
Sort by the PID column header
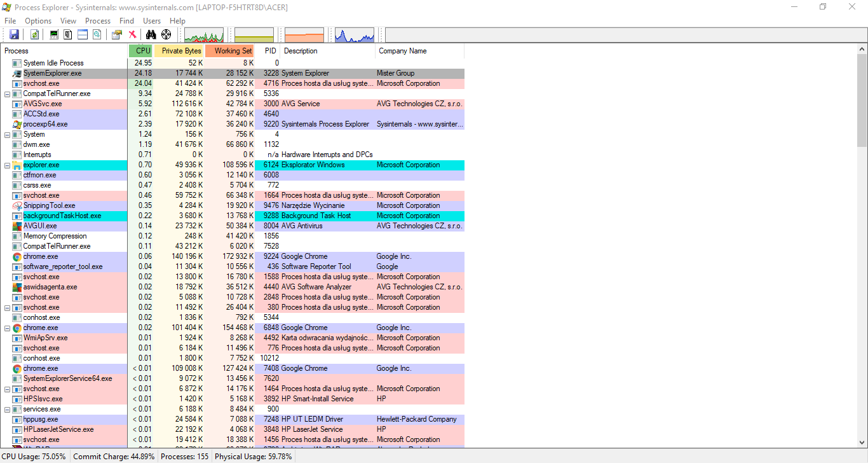coord(268,51)
